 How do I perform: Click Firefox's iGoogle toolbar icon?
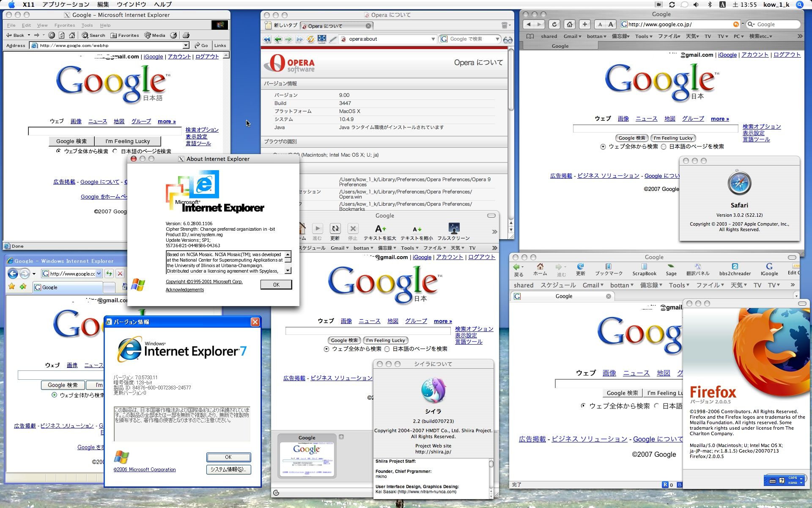click(x=769, y=267)
